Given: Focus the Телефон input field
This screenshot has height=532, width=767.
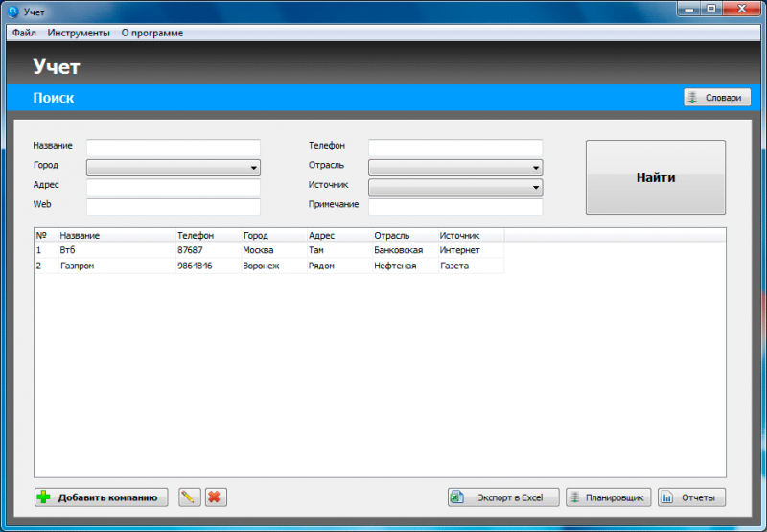Looking at the screenshot, I should click(x=455, y=148).
